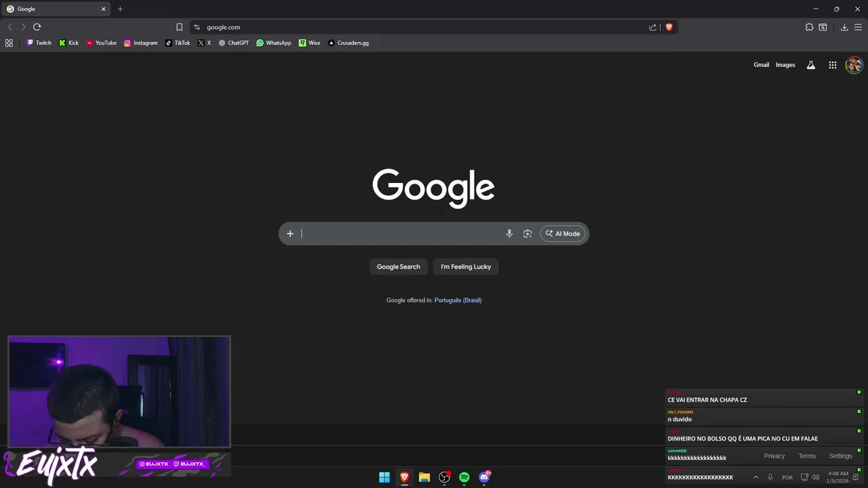Click the browser back arrow
This screenshot has width=868, height=488.
9,27
